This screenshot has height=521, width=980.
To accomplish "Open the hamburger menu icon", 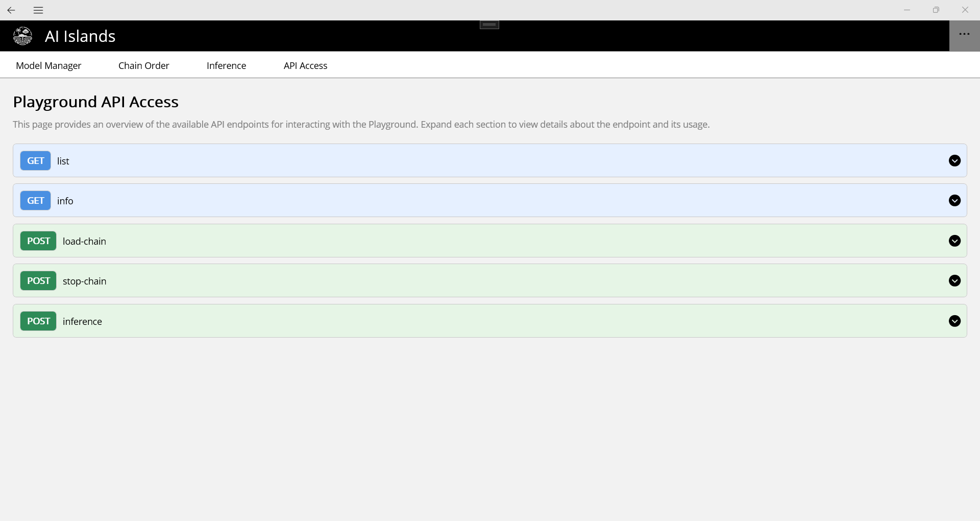I will click(x=38, y=10).
